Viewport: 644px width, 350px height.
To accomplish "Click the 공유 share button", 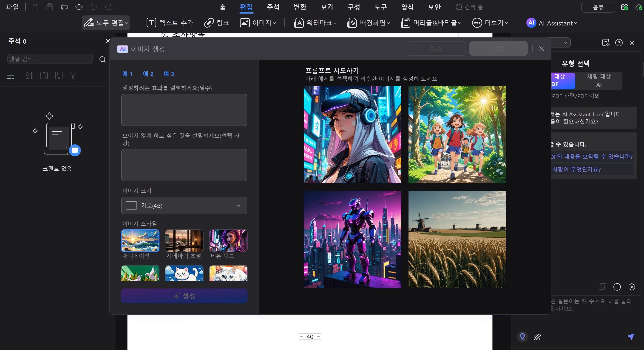I will click(598, 7).
